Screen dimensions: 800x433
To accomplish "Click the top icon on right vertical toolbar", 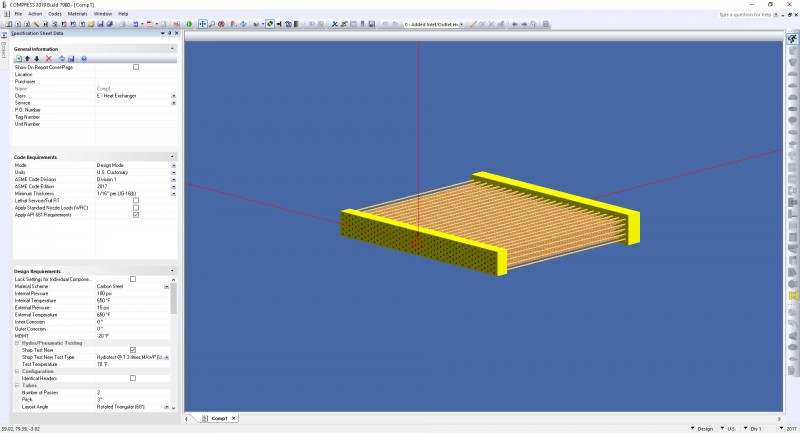I will pos(792,40).
